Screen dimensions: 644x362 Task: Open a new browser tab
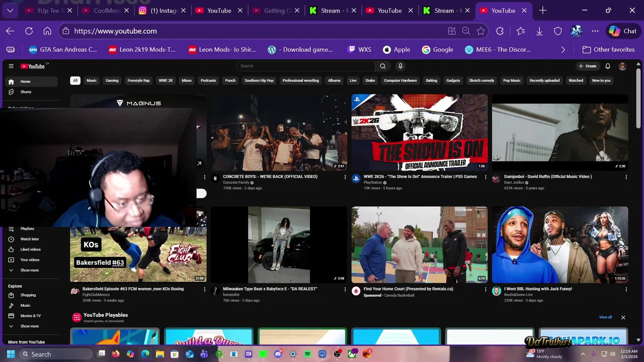542,11
